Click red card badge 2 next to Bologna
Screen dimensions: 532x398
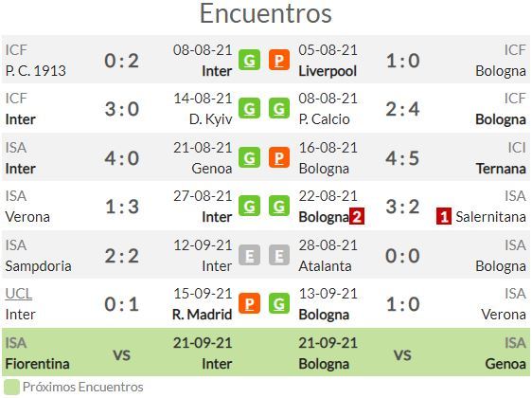pyautogui.click(x=357, y=216)
